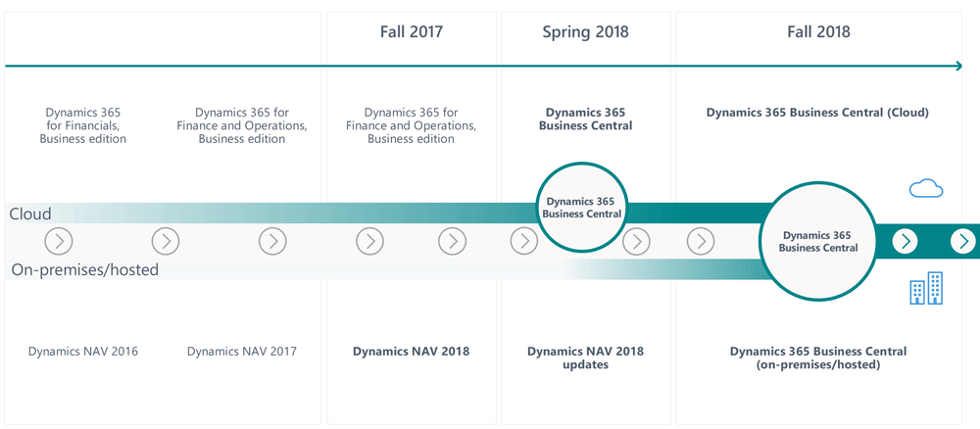Click the leftmost gray chevron circle
The height and width of the screenshot is (429, 980).
[59, 241]
